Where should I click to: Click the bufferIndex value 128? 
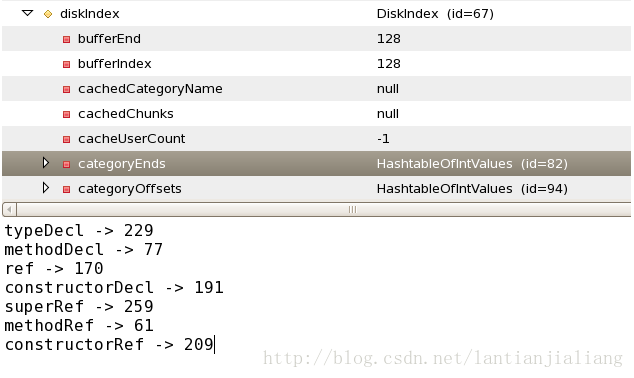(x=389, y=64)
